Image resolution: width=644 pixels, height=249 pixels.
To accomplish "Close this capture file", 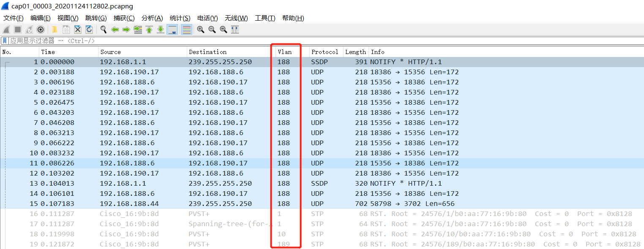I will click(77, 30).
